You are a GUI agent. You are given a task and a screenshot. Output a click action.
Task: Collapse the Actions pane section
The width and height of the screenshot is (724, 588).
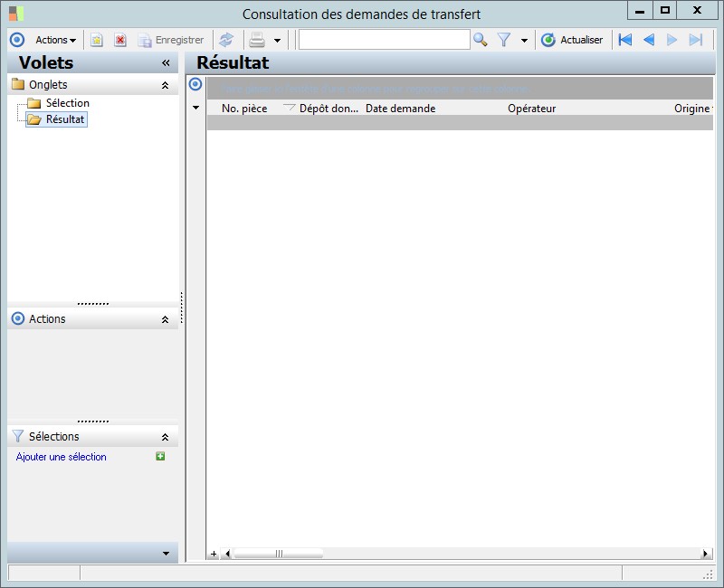pyautogui.click(x=165, y=319)
